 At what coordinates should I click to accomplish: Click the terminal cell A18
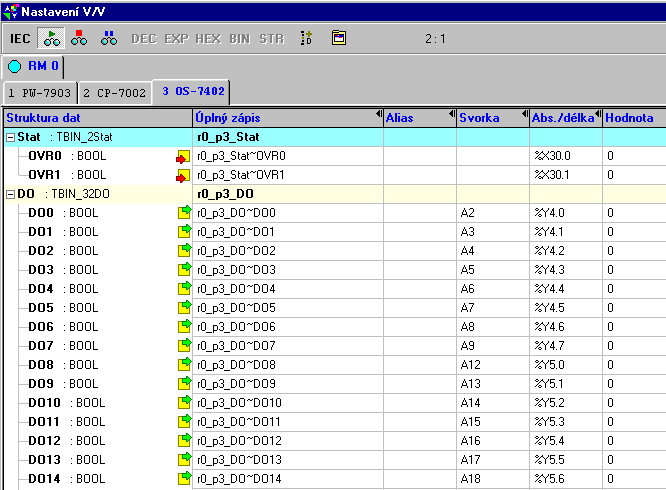pyautogui.click(x=493, y=479)
